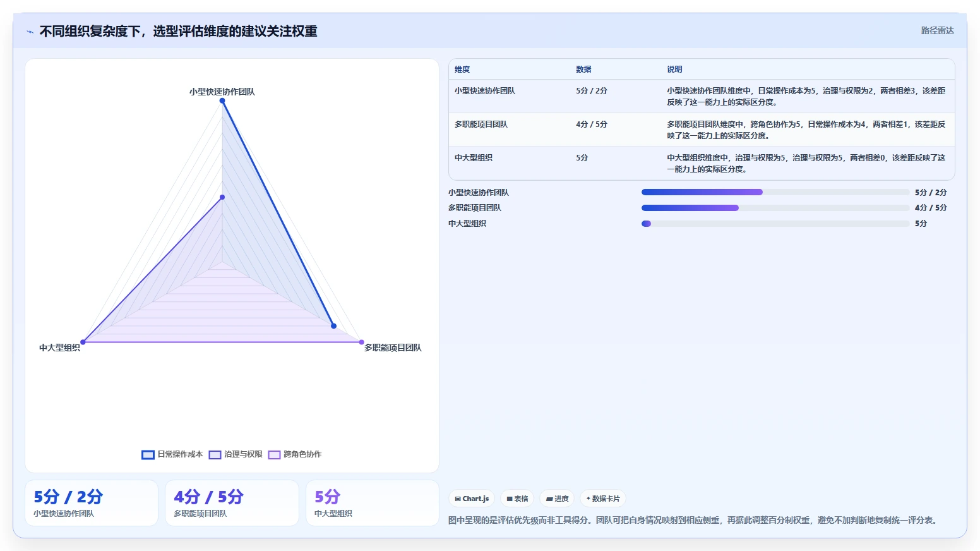Click the Chart.js tag

pyautogui.click(x=472, y=499)
